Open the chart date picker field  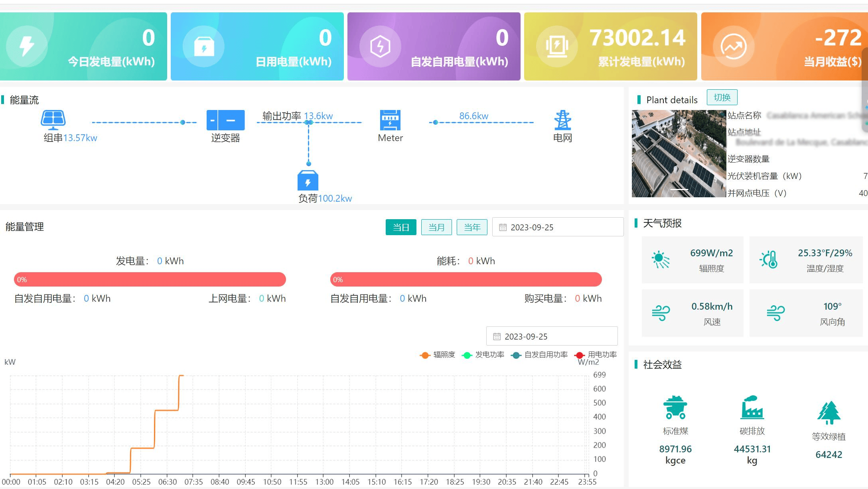(x=552, y=336)
